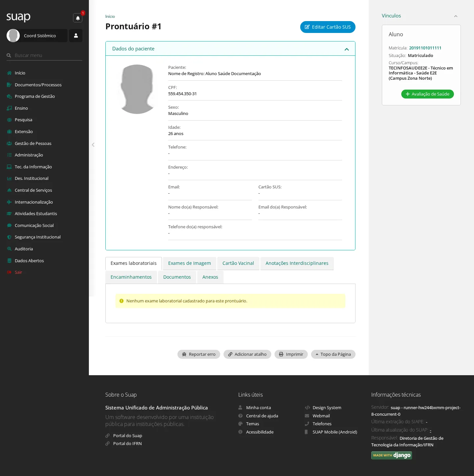
Task: Click the user profile icon button
Action: (x=76, y=36)
